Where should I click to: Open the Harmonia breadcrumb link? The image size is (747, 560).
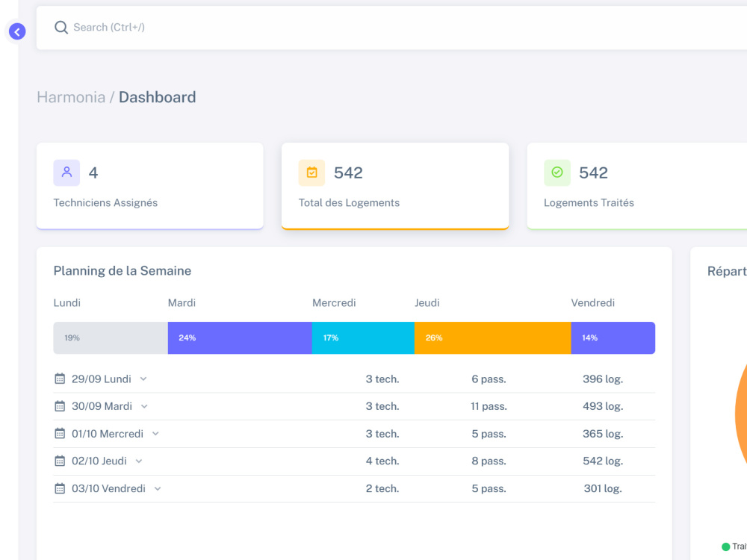71,97
